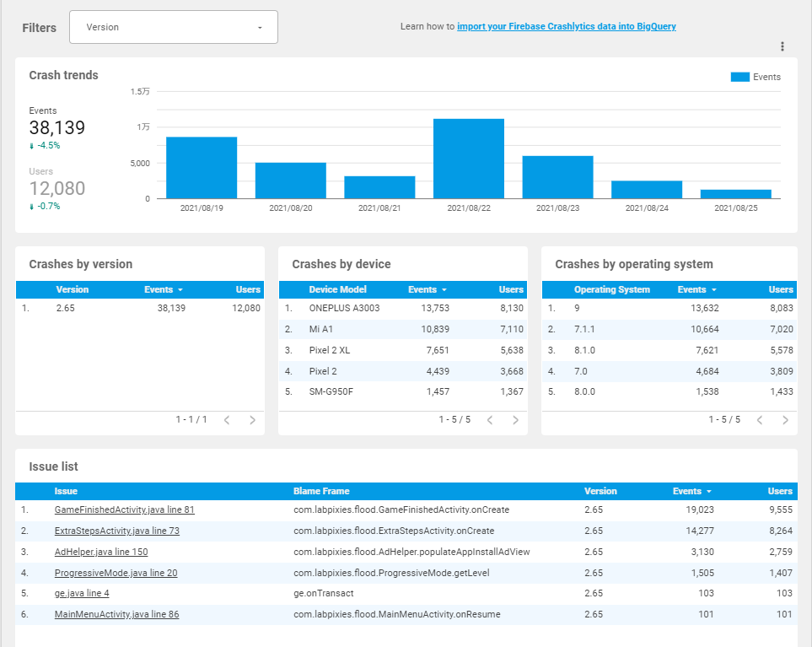Image resolution: width=812 pixels, height=647 pixels.
Task: Click the Device Model column header
Action: pyautogui.click(x=337, y=289)
